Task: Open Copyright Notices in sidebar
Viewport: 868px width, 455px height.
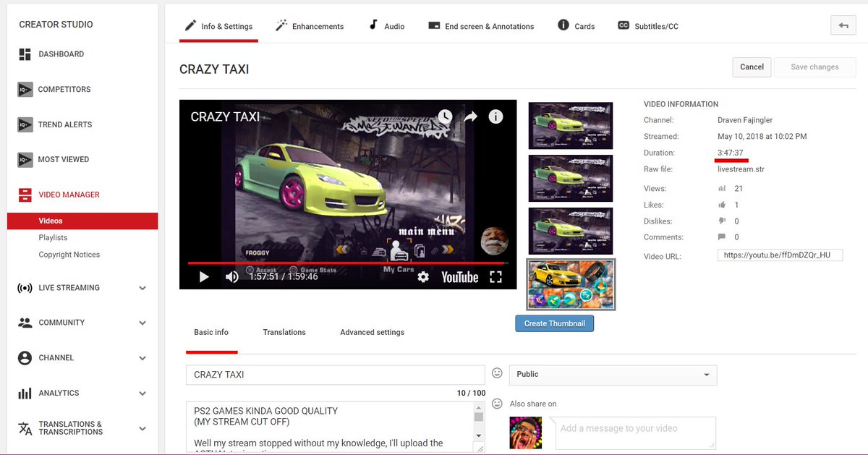Action: tap(69, 255)
